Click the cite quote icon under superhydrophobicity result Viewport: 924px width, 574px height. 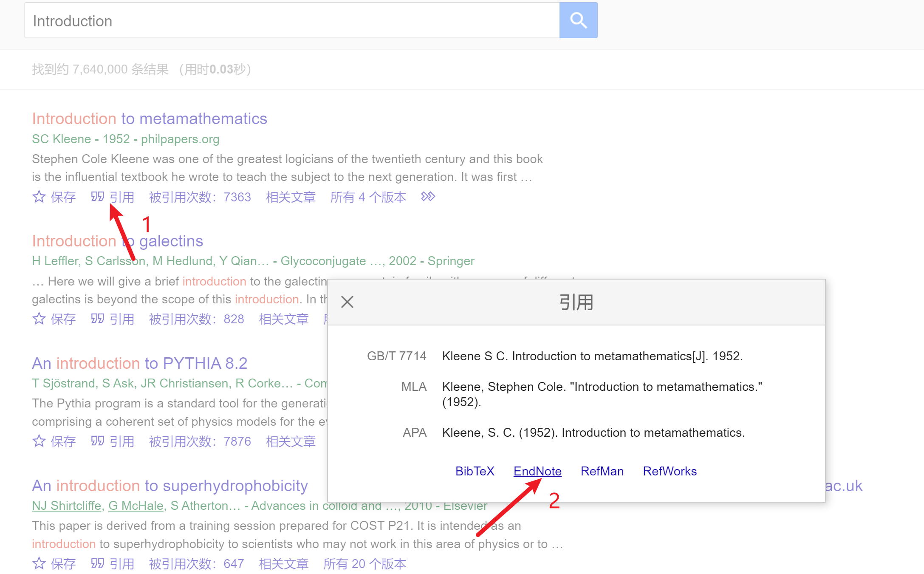[x=97, y=563]
